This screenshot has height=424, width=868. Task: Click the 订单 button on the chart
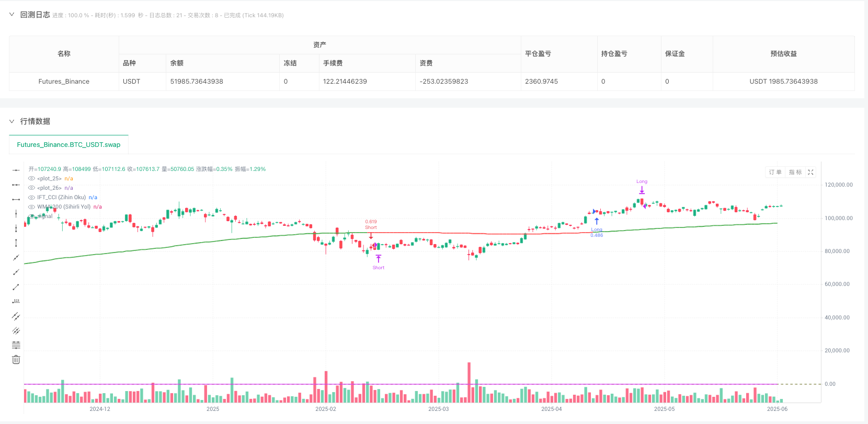[x=775, y=172]
